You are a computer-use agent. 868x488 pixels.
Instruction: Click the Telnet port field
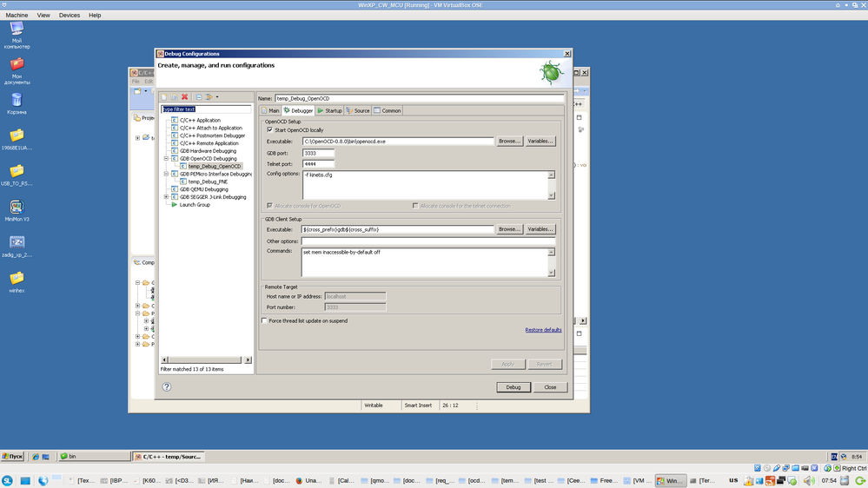point(318,164)
